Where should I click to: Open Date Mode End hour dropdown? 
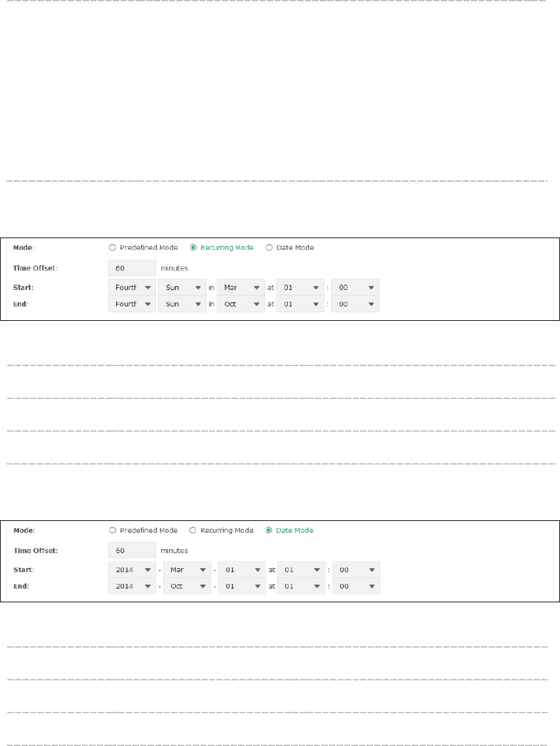(302, 586)
